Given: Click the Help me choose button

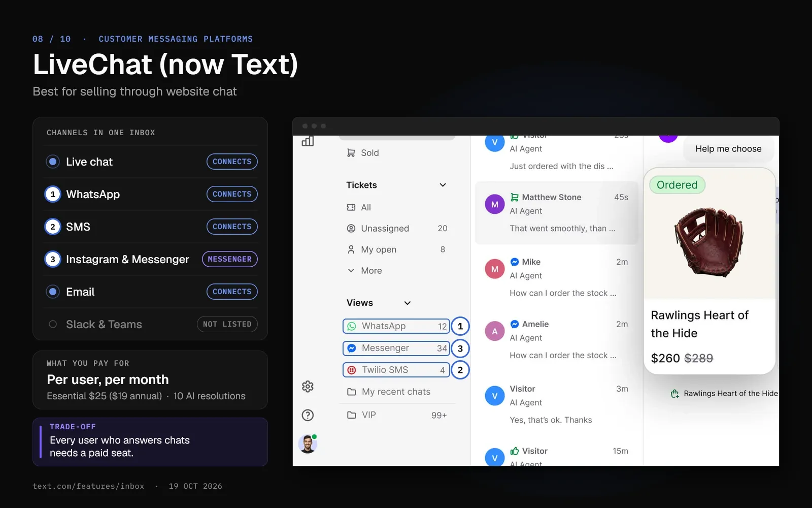Looking at the screenshot, I should pyautogui.click(x=728, y=149).
